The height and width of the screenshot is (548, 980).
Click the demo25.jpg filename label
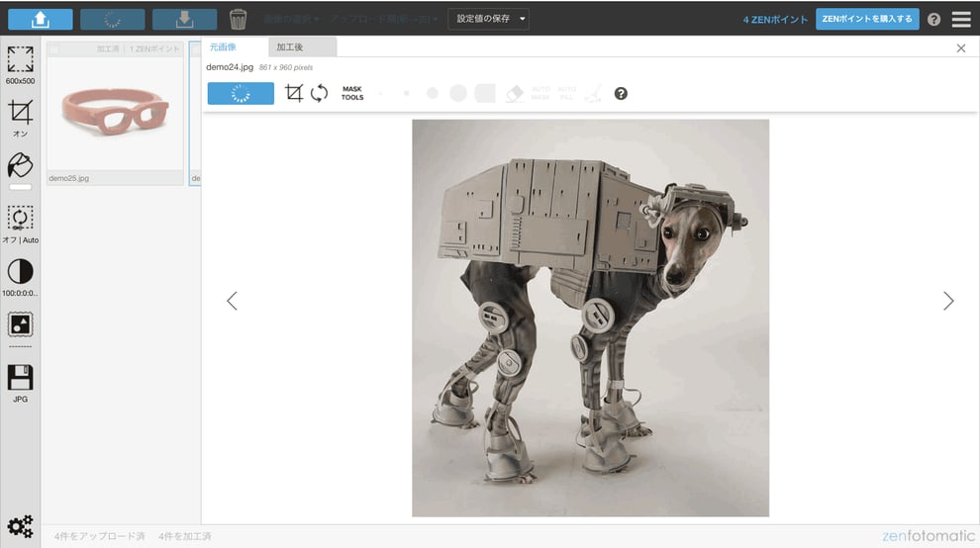tap(68, 178)
